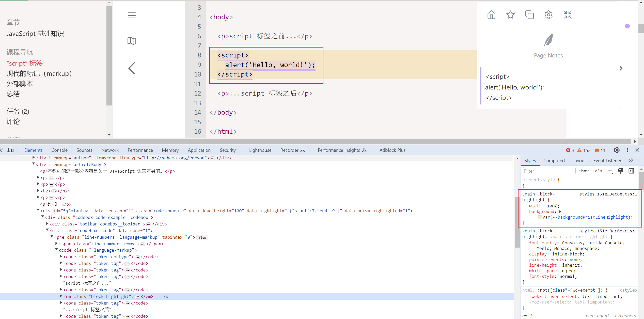The height and width of the screenshot is (319, 644).
Task: Toggle :hov element state
Action: pyautogui.click(x=584, y=171)
